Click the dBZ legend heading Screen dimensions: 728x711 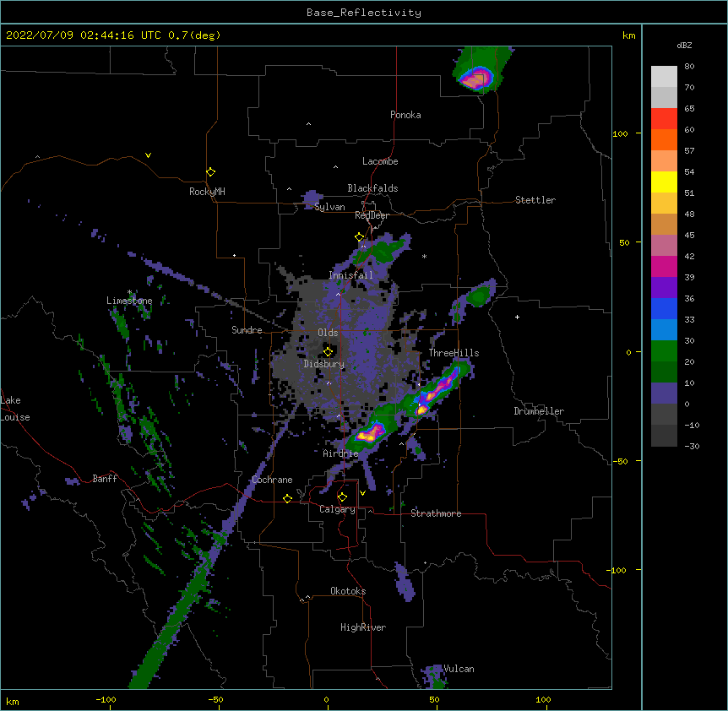click(x=684, y=45)
